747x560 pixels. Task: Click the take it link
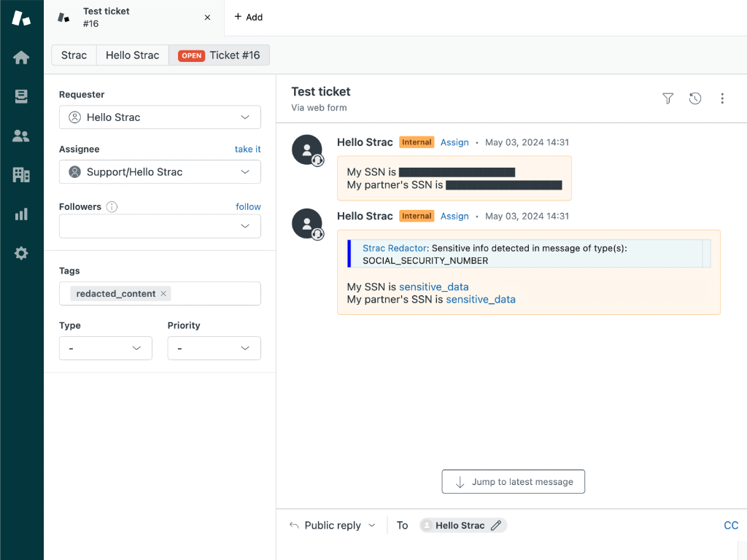[x=247, y=149]
